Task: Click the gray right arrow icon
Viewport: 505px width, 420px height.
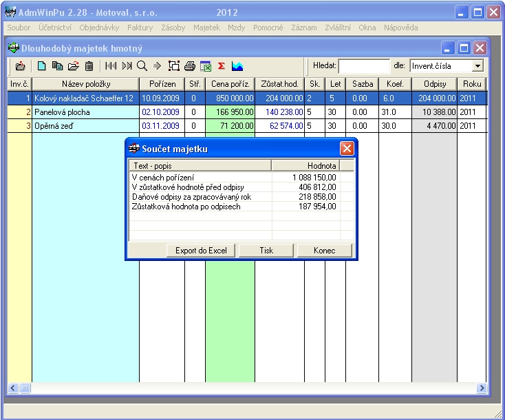Action: (x=157, y=66)
